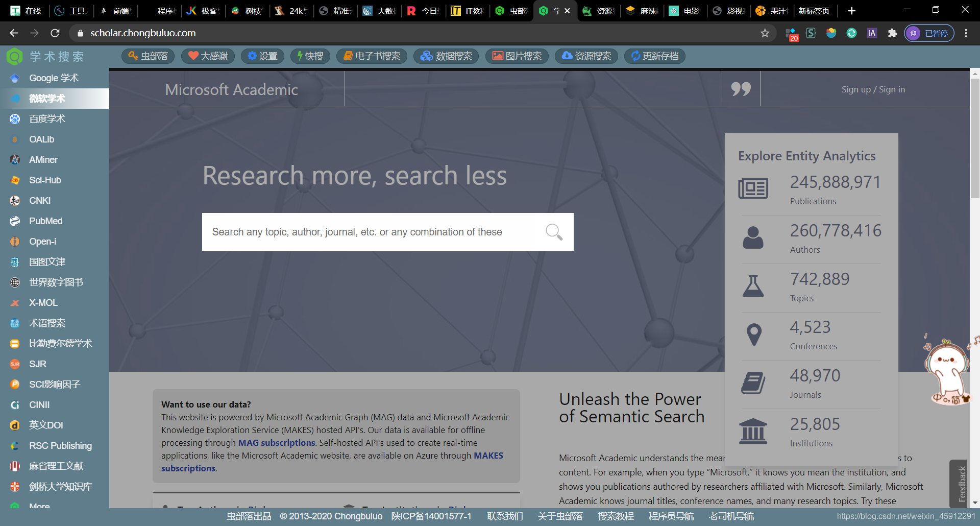Open the citation quote icon in the header
The width and height of the screenshot is (980, 526).
coord(741,89)
